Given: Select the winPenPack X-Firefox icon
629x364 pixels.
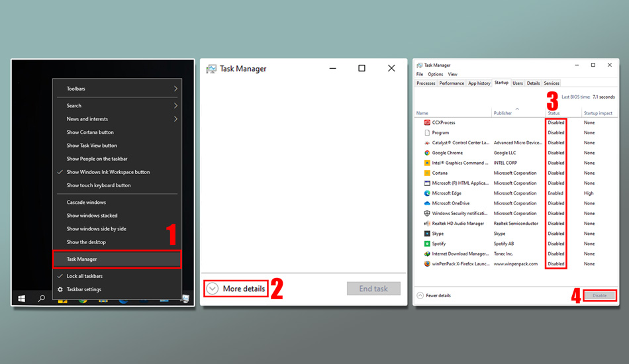Looking at the screenshot, I should coord(427,264).
